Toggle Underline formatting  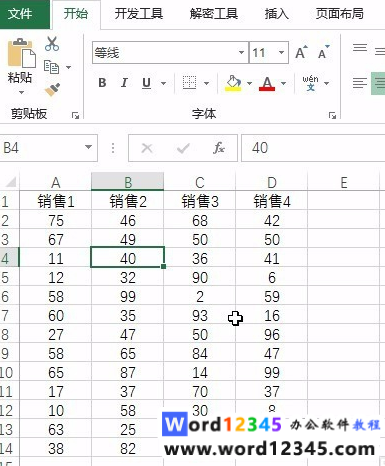coord(147,83)
